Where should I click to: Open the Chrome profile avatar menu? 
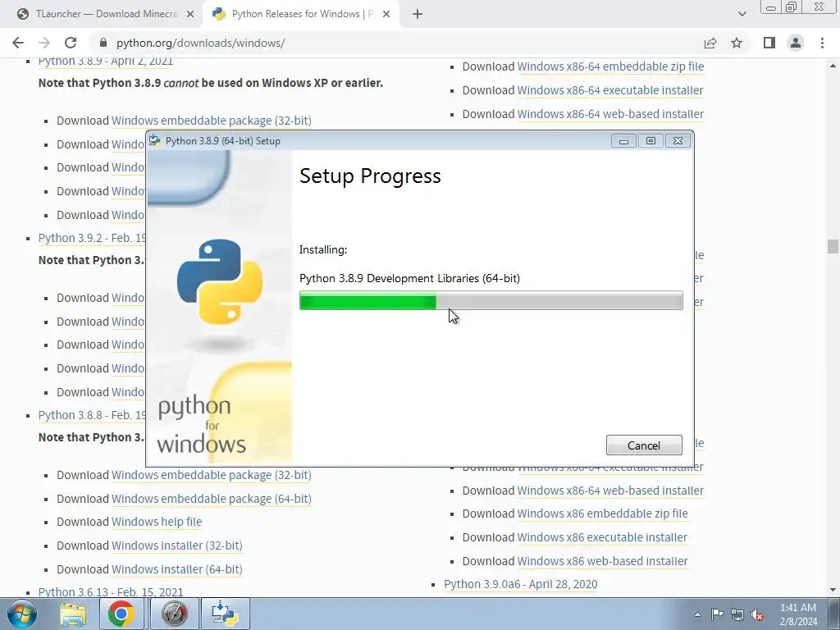796,43
